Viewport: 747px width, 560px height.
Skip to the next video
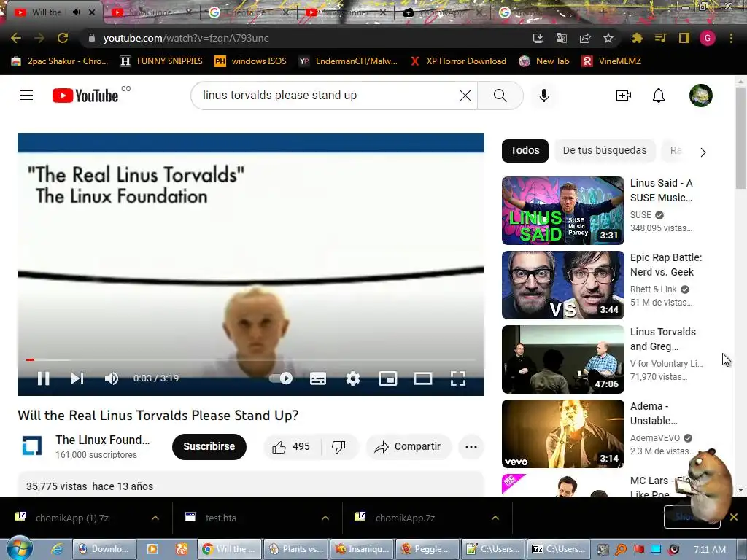(77, 378)
